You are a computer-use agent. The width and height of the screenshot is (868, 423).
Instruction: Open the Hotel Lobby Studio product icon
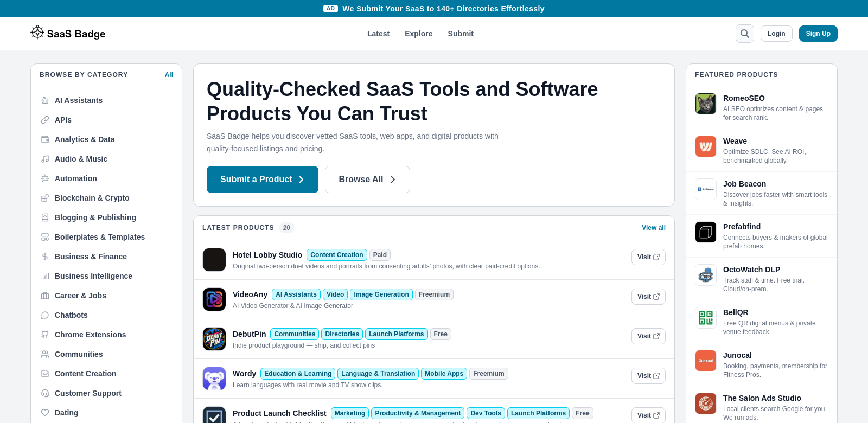click(214, 260)
